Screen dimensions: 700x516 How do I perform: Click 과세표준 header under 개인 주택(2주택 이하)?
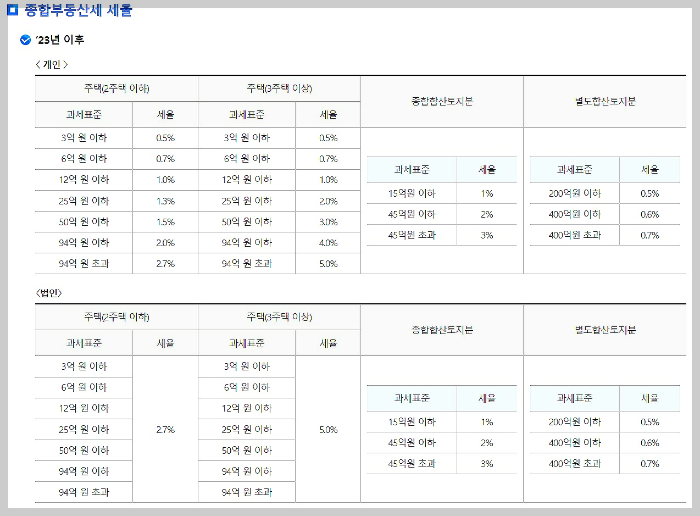click(84, 115)
